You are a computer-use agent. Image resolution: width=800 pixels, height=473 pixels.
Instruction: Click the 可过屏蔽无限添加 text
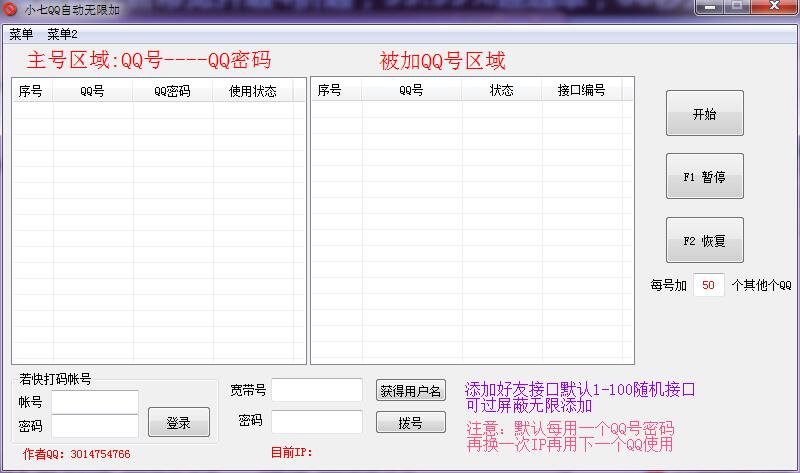(x=529, y=405)
